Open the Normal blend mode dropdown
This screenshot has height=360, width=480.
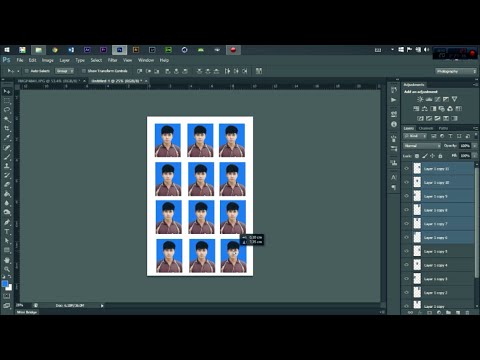pos(422,146)
